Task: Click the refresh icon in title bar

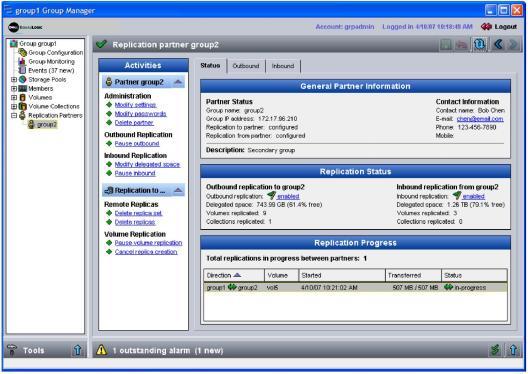Action: coord(480,44)
